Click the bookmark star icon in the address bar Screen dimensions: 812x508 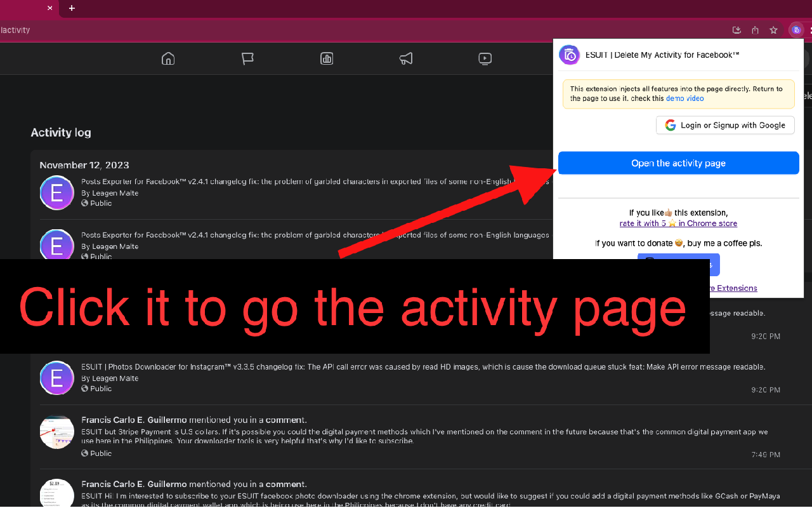pyautogui.click(x=773, y=29)
